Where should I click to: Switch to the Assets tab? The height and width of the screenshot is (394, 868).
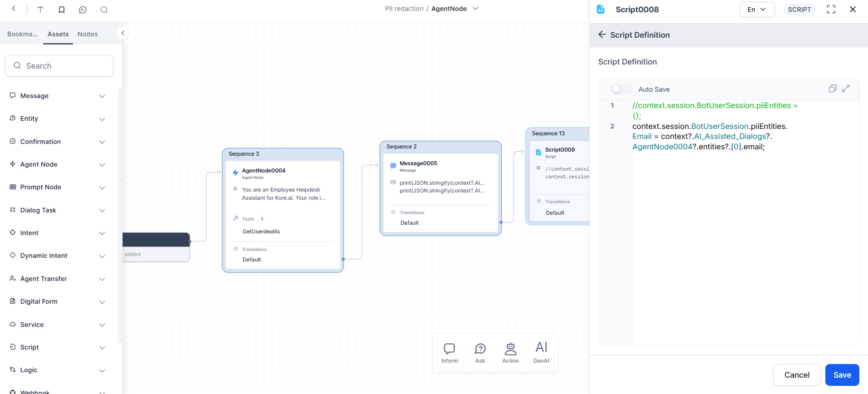click(58, 34)
